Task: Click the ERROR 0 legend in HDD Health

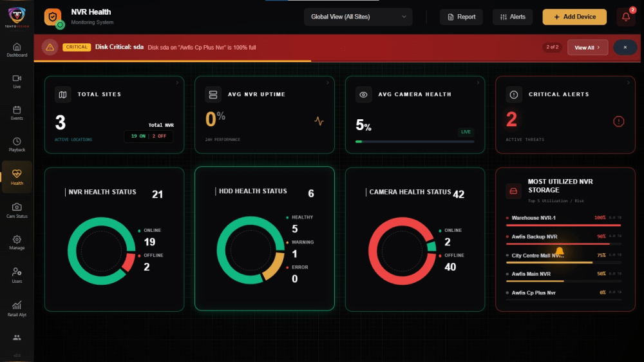Action: [297, 274]
